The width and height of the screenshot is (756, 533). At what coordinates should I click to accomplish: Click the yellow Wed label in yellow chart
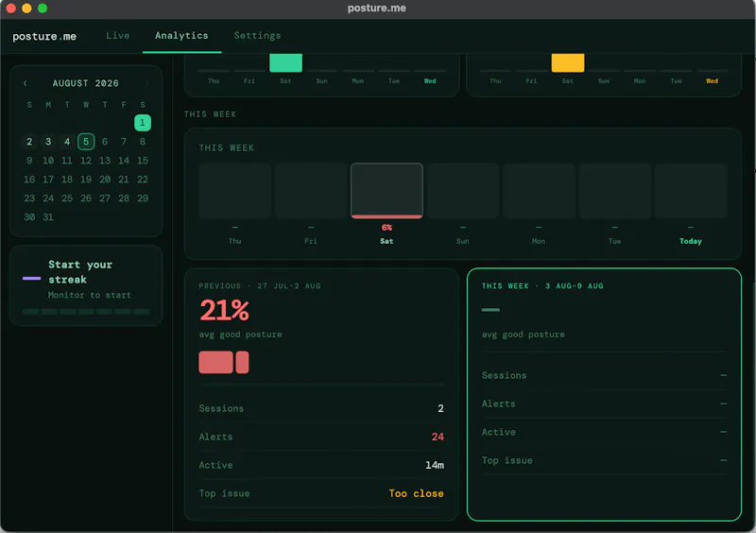coord(713,81)
